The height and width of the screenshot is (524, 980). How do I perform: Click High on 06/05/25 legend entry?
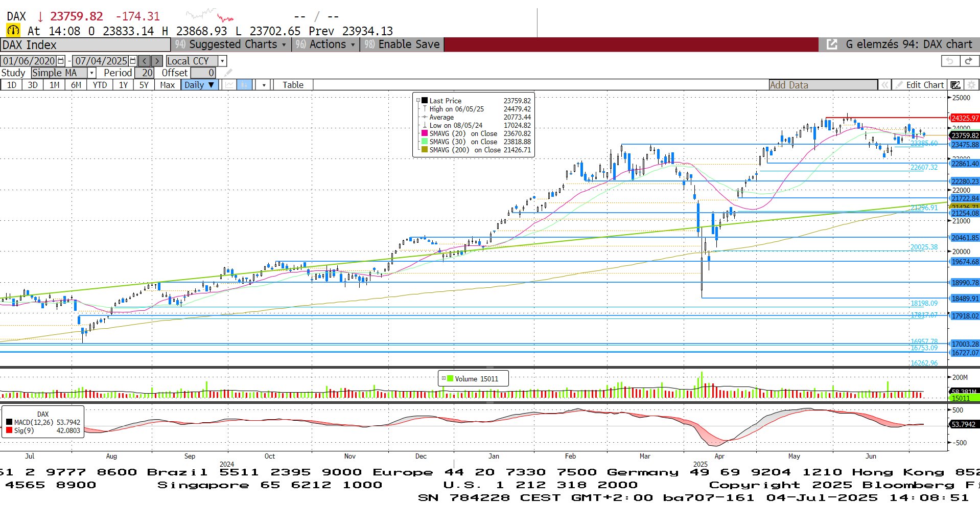coord(476,109)
